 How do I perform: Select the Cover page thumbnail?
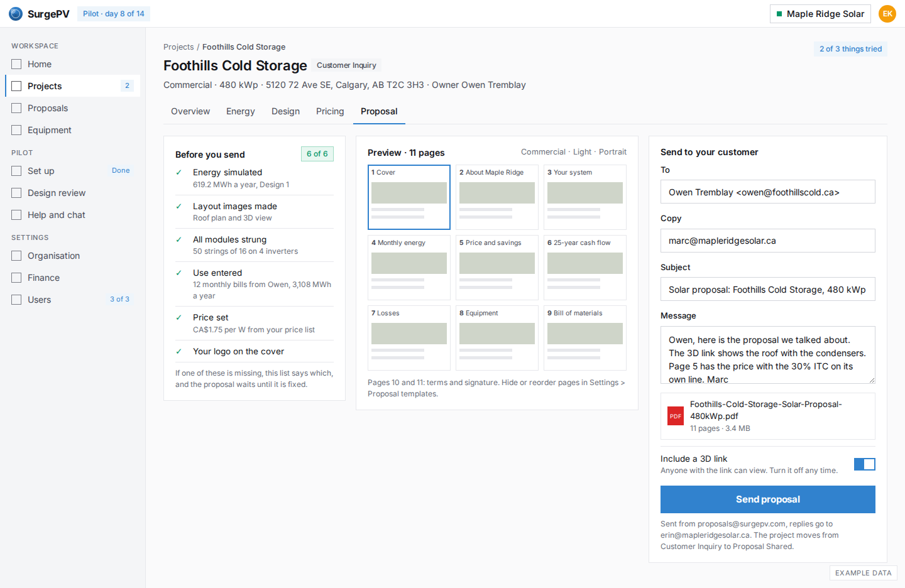(409, 197)
